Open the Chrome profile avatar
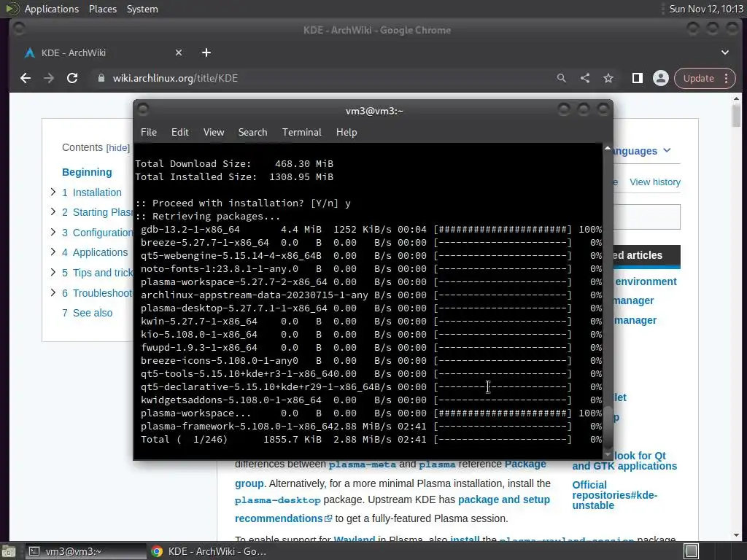Viewport: 747px width, 560px height. coord(661,78)
